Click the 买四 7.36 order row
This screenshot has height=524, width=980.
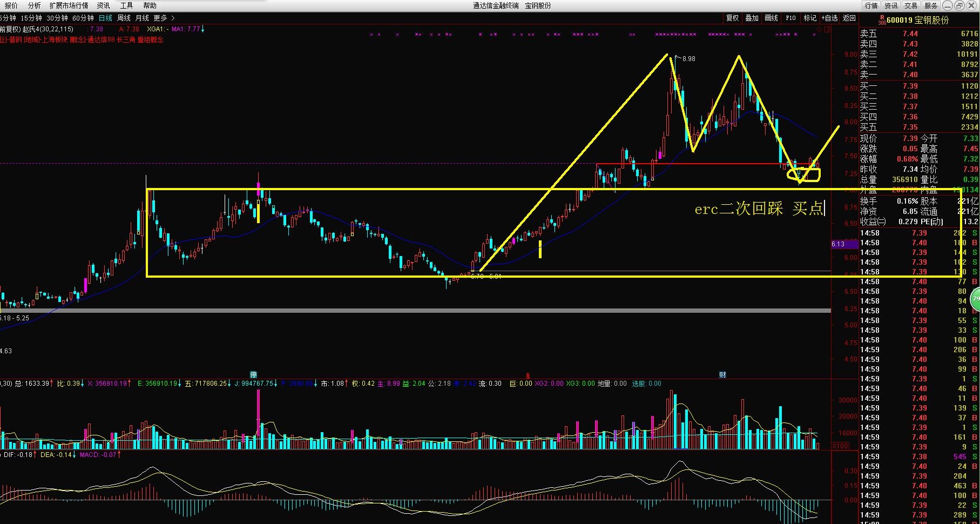click(x=919, y=117)
